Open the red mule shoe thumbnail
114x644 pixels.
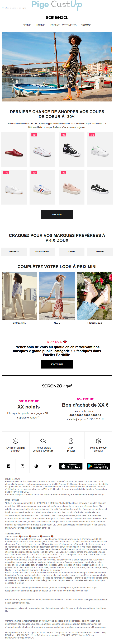tap(14, 149)
